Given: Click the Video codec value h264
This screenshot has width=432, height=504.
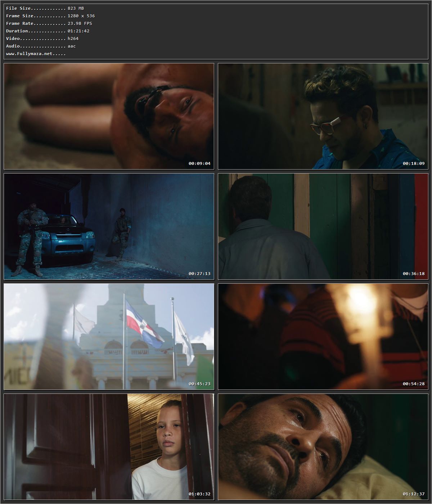Looking at the screenshot, I should point(73,39).
